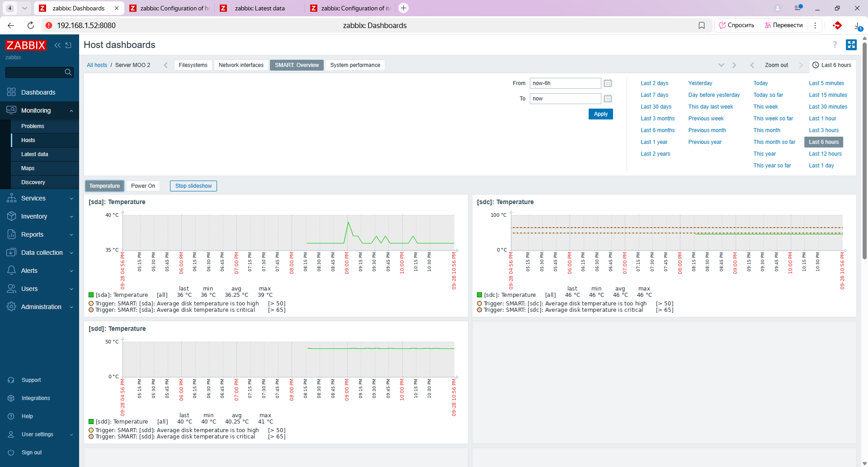The image size is (868, 467).
Task: Collapse the Monitoring menu section
Action: click(71, 111)
